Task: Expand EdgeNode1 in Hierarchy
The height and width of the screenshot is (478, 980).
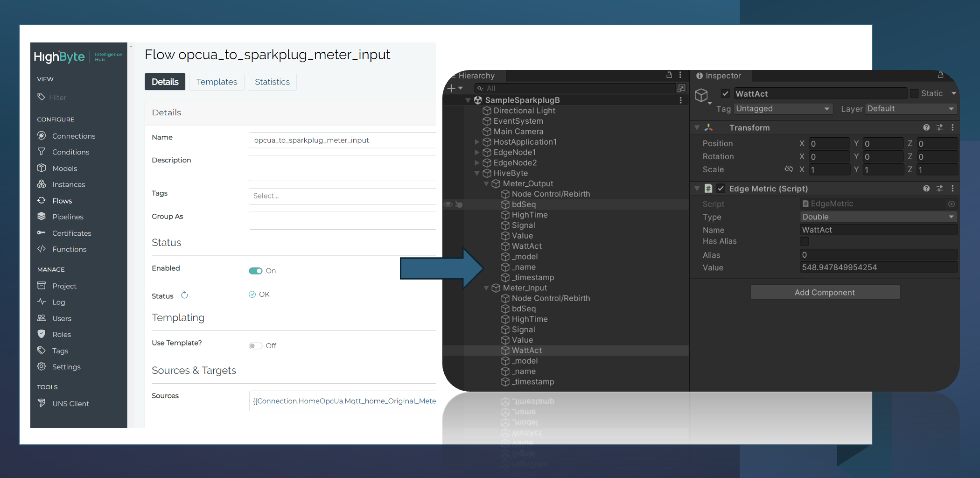Action: tap(476, 152)
